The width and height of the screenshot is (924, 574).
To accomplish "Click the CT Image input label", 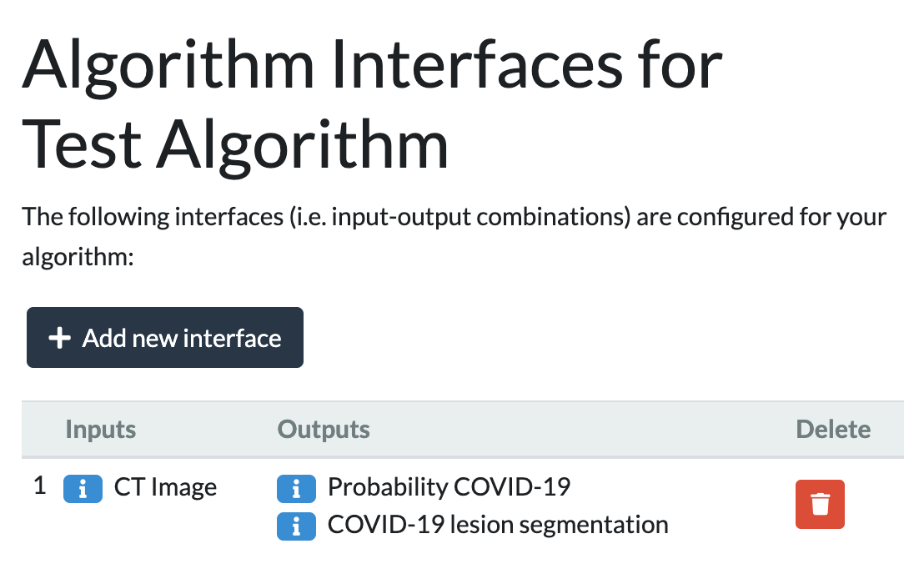I will pyautogui.click(x=166, y=487).
